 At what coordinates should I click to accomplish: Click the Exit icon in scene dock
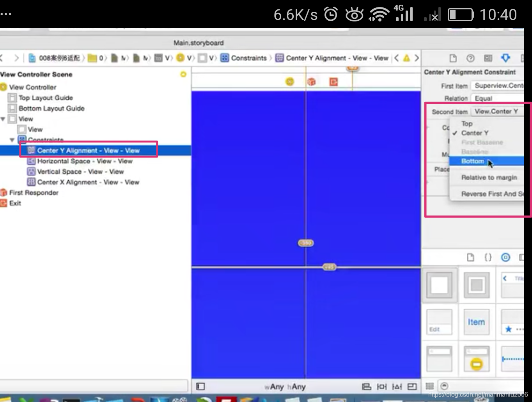[333, 82]
